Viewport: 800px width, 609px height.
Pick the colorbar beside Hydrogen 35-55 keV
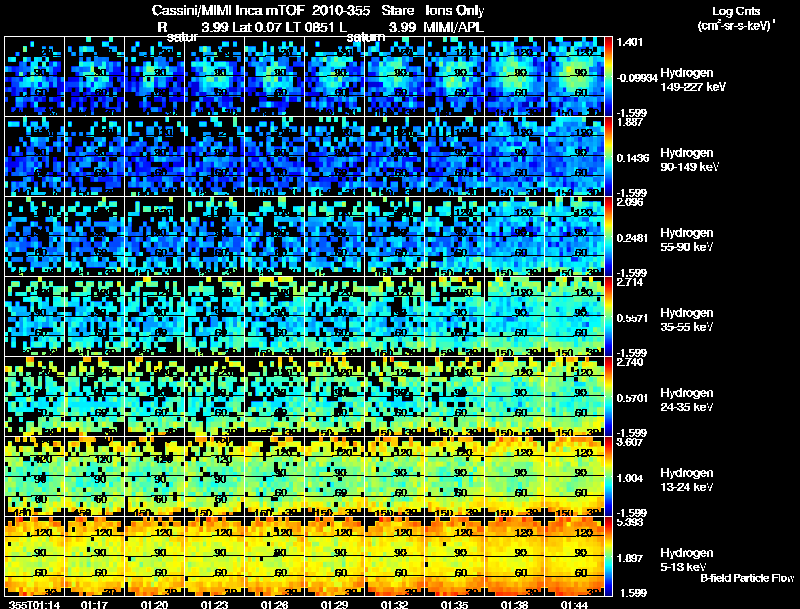coord(608,316)
